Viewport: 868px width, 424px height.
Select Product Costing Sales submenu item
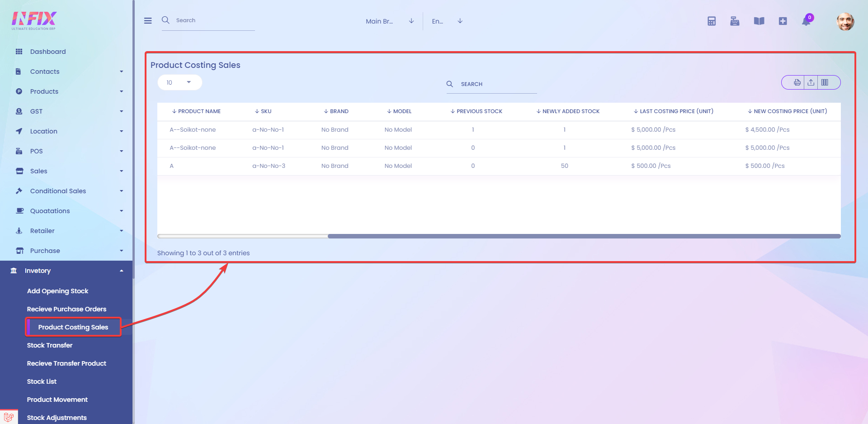coord(73,327)
